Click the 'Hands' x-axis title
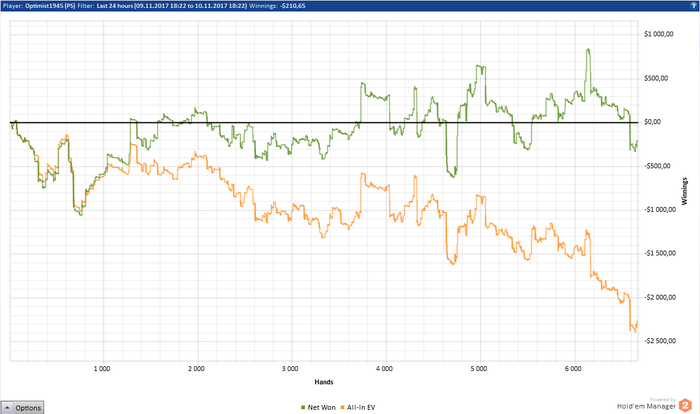Viewport: 700px width, 414px height. pyautogui.click(x=324, y=382)
